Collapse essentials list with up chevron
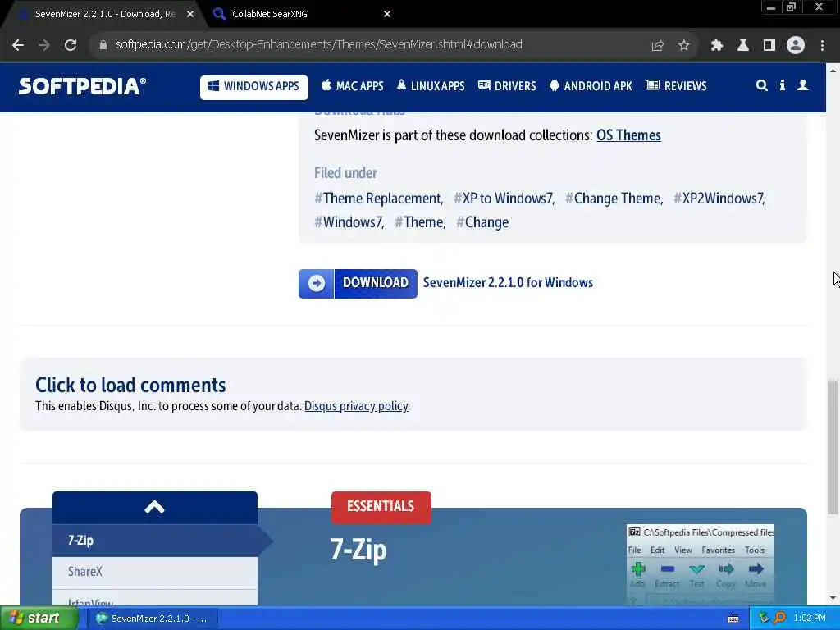 click(x=154, y=507)
